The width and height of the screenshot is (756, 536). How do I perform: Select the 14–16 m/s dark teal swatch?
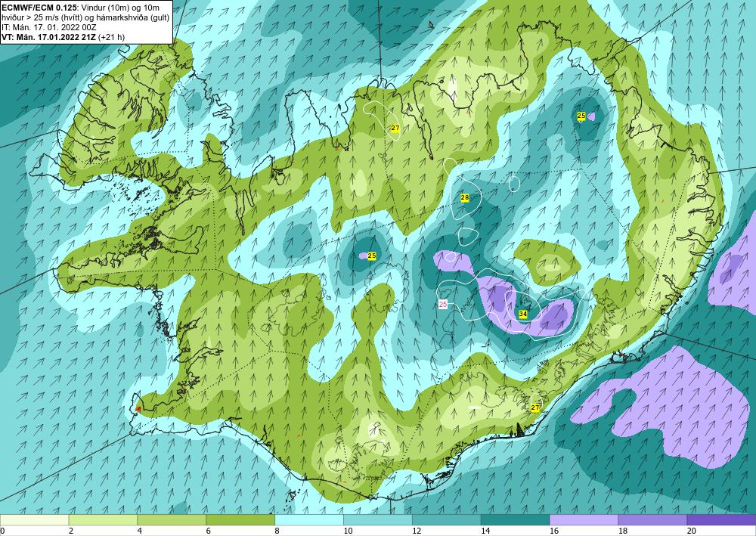(515, 520)
